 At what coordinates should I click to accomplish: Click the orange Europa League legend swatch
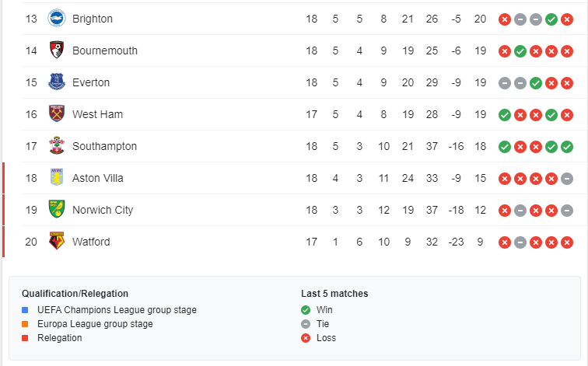26,324
